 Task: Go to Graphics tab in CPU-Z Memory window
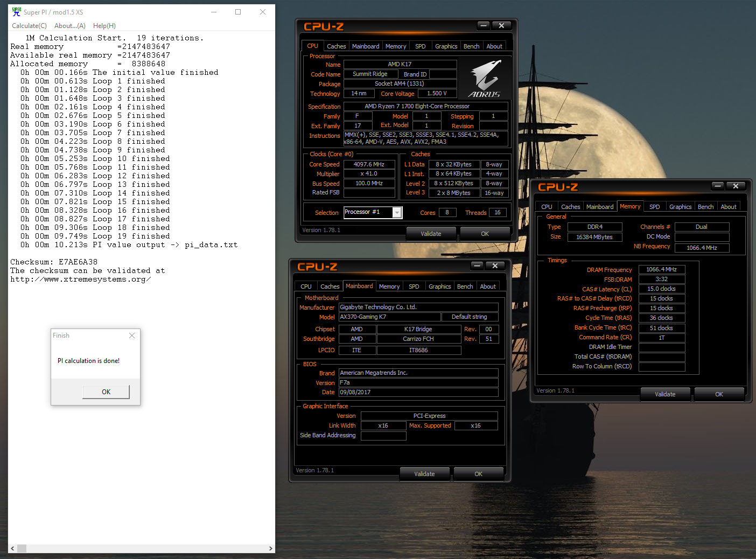tap(681, 207)
